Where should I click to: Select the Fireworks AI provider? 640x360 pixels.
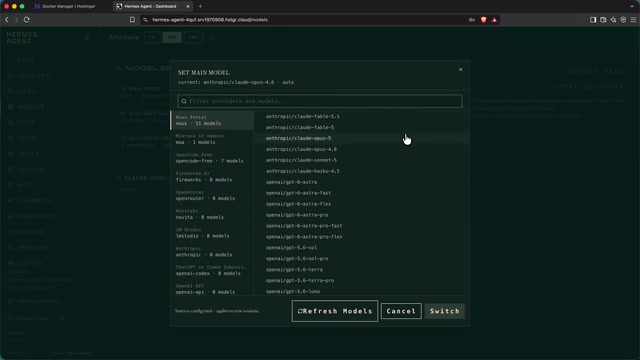point(212,176)
